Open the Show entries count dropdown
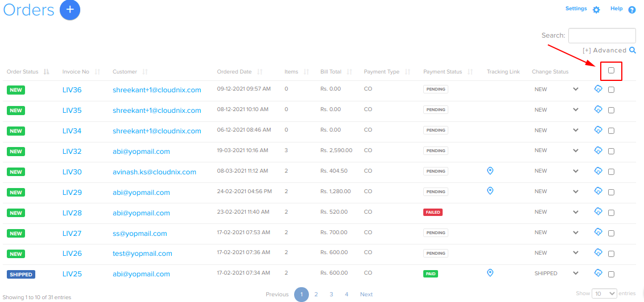644x302 pixels. pos(604,293)
